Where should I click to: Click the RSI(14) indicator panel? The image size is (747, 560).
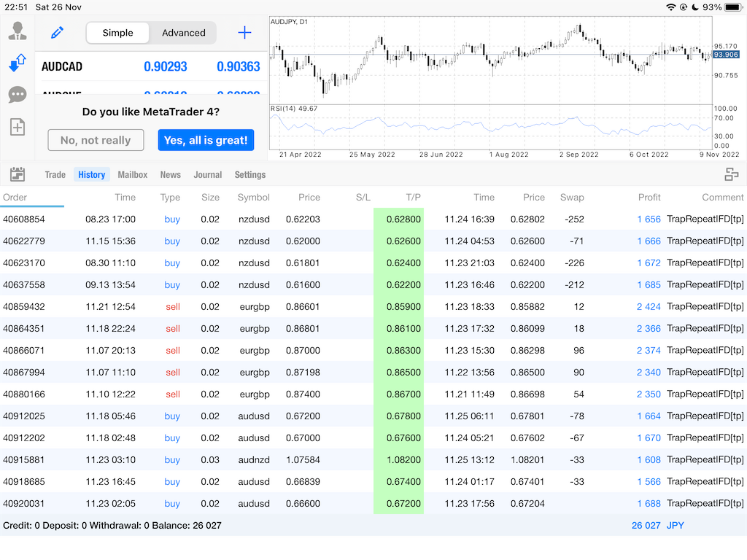pyautogui.click(x=491, y=127)
